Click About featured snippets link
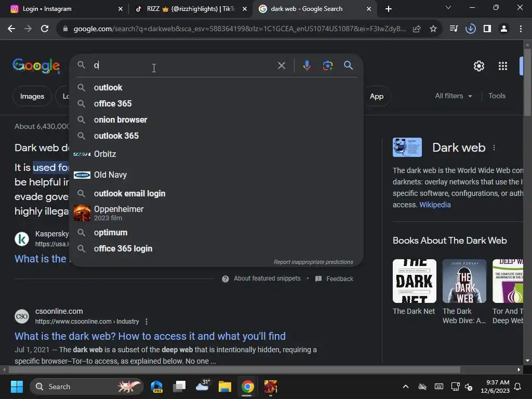This screenshot has width=532, height=399. coord(267,278)
